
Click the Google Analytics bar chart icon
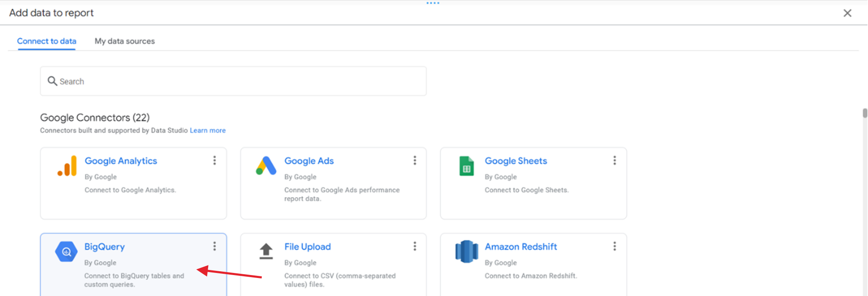click(67, 166)
